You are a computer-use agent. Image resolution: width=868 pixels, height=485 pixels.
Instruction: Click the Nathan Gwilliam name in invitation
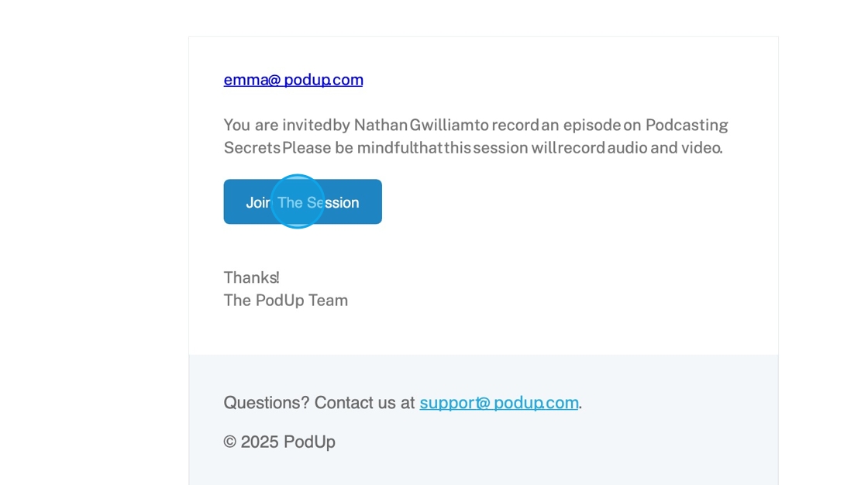pyautogui.click(x=414, y=126)
